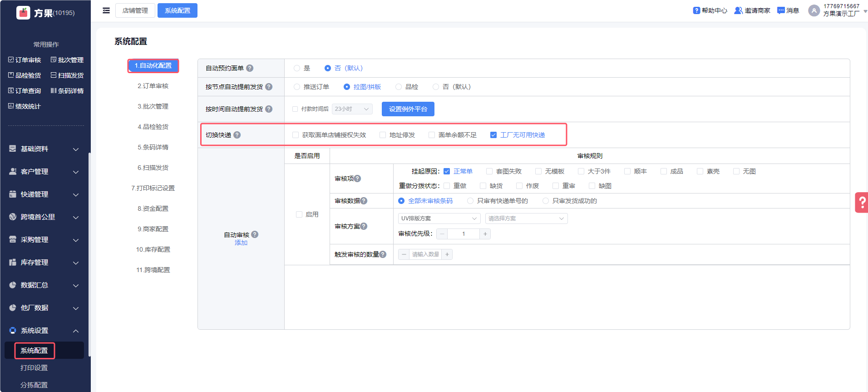Increase 审核优先级 with the plus button
Viewport: 868px width, 392px height.
485,234
